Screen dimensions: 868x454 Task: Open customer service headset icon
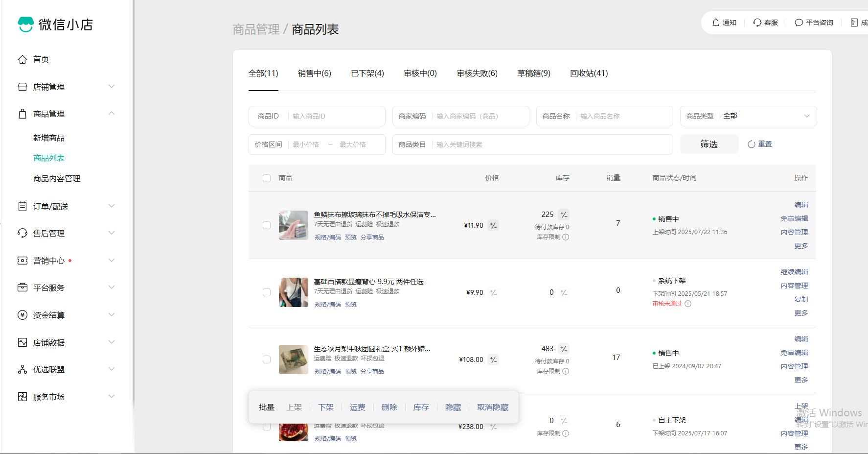757,23
